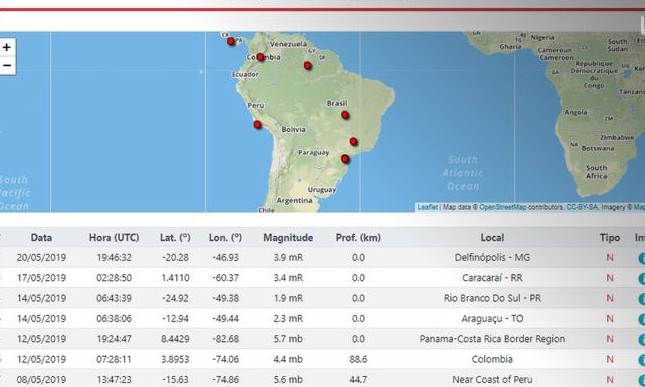645x387 pixels.
Task: Open the CC-BY-SA license link
Action: tap(582, 207)
